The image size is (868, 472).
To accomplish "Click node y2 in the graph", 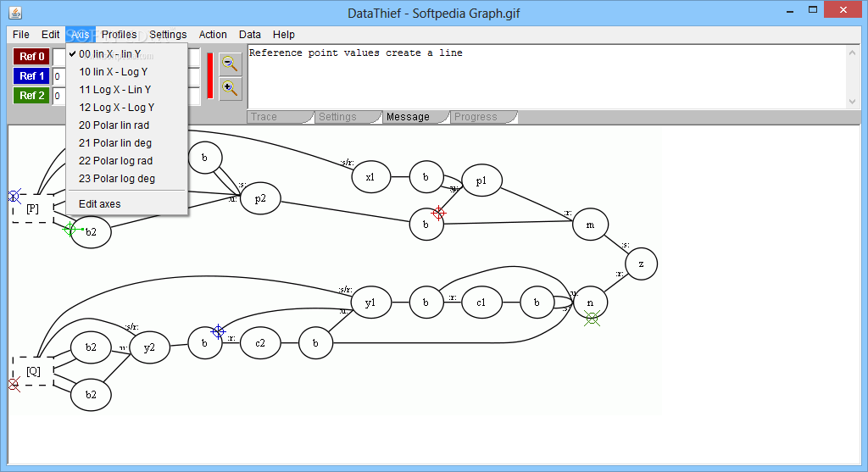I will pos(149,347).
